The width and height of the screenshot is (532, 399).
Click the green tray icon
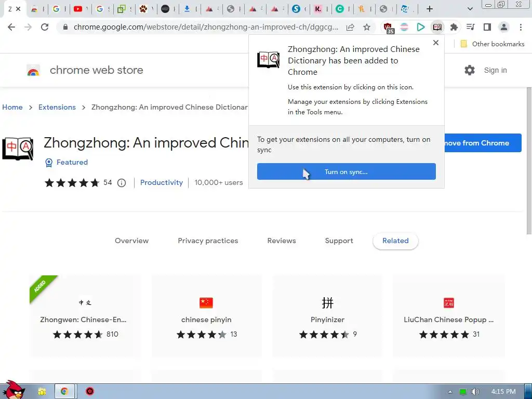(463, 392)
